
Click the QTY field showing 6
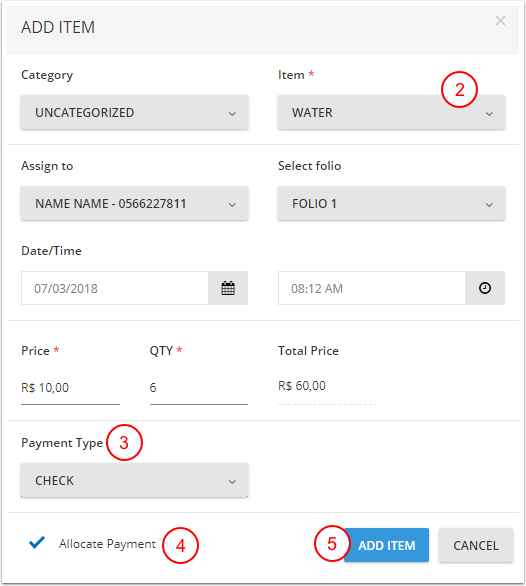point(199,388)
